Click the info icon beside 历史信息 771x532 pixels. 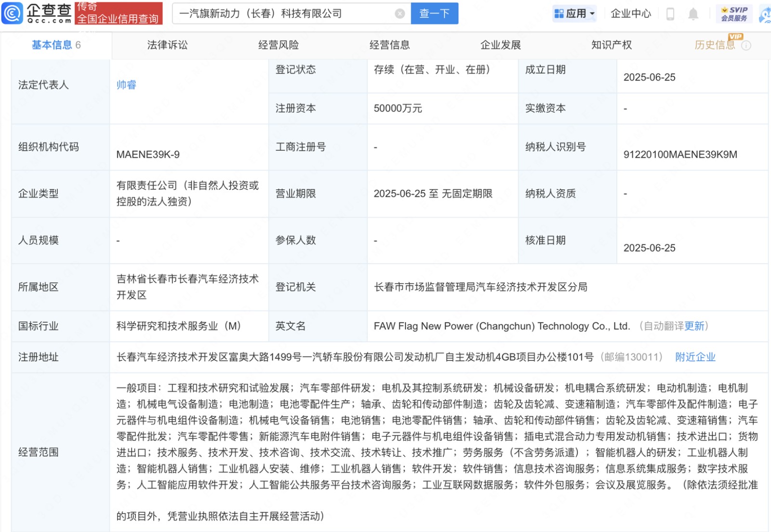(x=746, y=45)
